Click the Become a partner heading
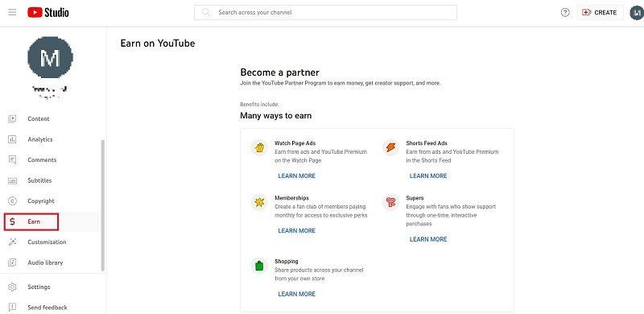Viewport: 644px width, 314px height. pos(279,72)
